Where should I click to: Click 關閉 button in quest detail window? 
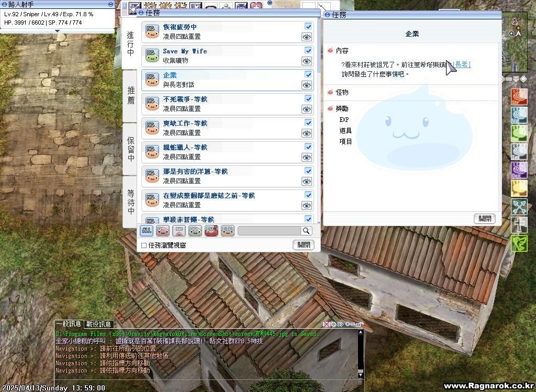[x=485, y=219]
